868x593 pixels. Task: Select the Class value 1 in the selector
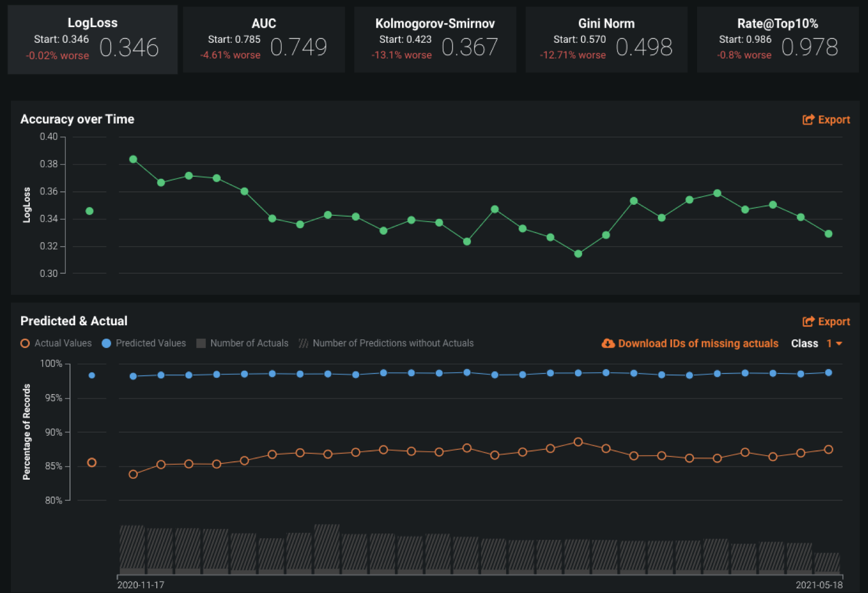click(x=829, y=344)
